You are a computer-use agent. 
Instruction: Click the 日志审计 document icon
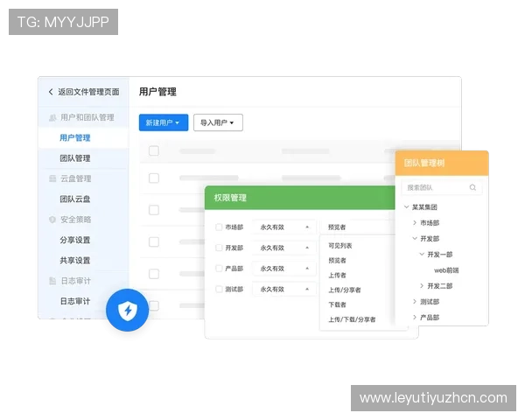click(x=52, y=281)
